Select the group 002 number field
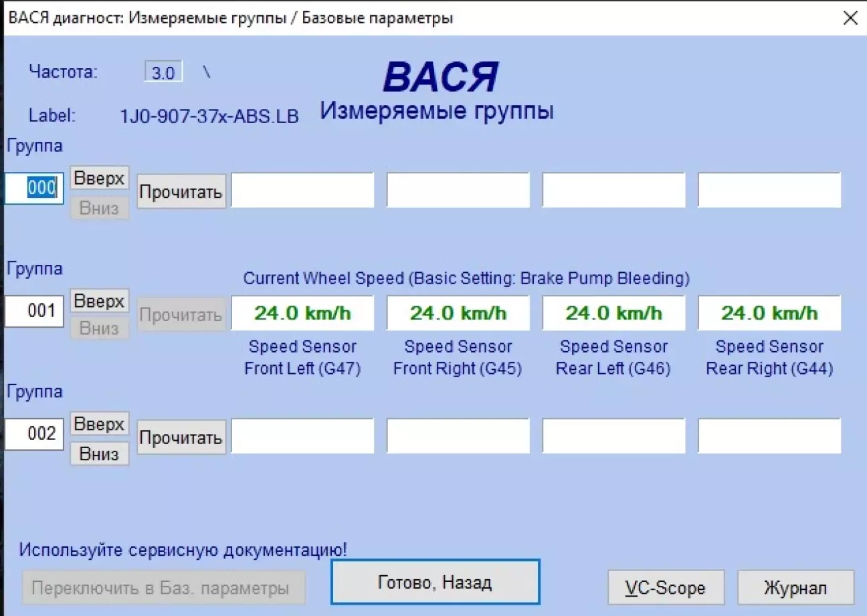The image size is (867, 616). (33, 433)
